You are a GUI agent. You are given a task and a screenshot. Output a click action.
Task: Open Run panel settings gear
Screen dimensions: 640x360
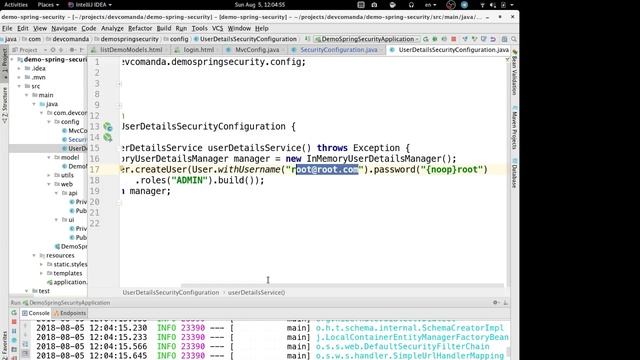pyautogui.click(x=495, y=302)
